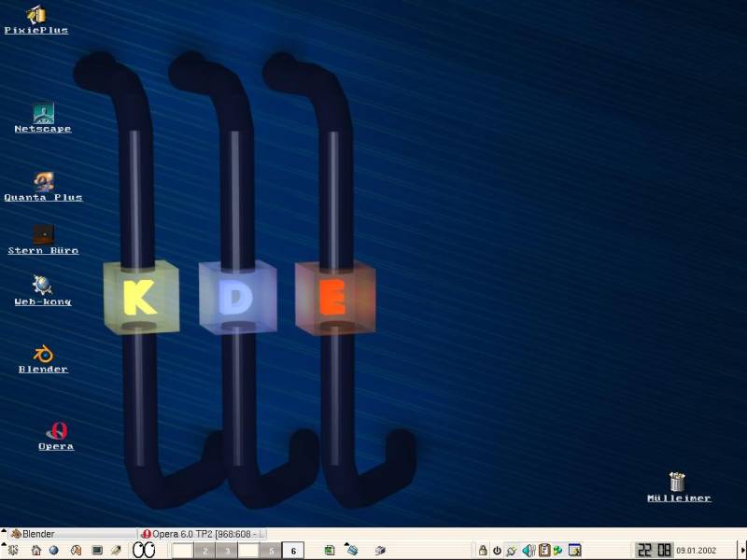Click the green spreadsheet panel icon

pyautogui.click(x=330, y=550)
